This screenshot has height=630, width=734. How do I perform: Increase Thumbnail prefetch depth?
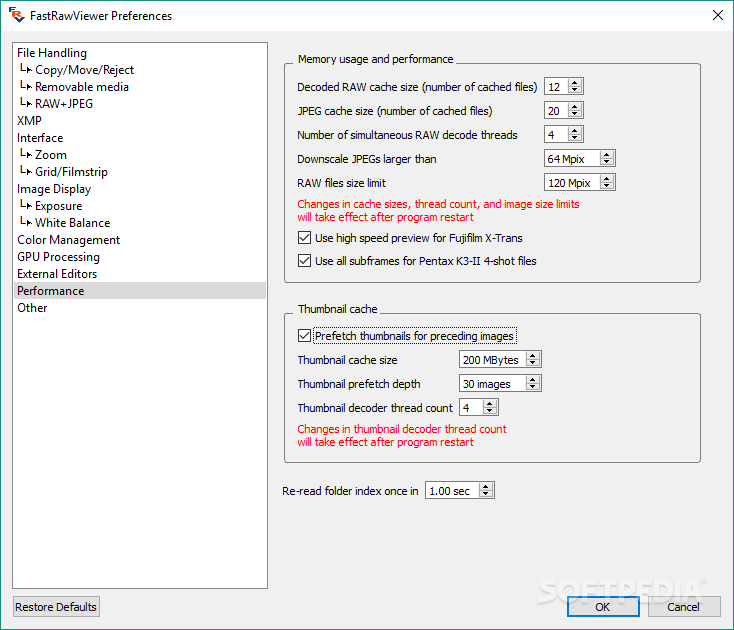(x=533, y=380)
